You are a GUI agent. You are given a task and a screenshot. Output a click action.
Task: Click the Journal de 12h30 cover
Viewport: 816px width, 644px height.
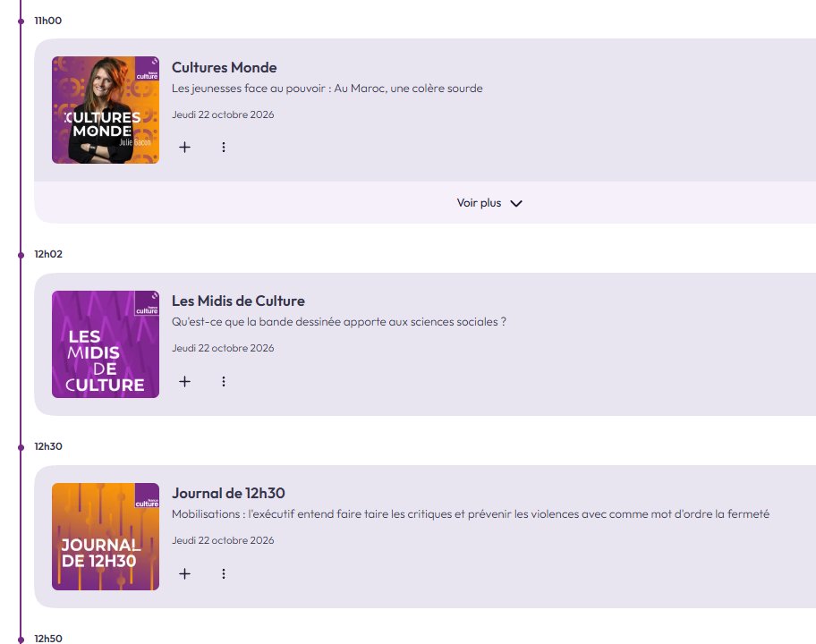[106, 537]
